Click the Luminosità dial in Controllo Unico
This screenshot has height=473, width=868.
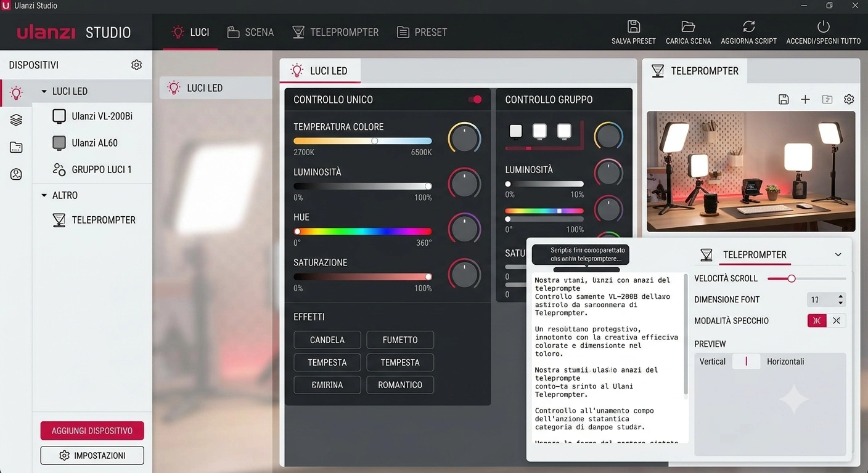(464, 183)
